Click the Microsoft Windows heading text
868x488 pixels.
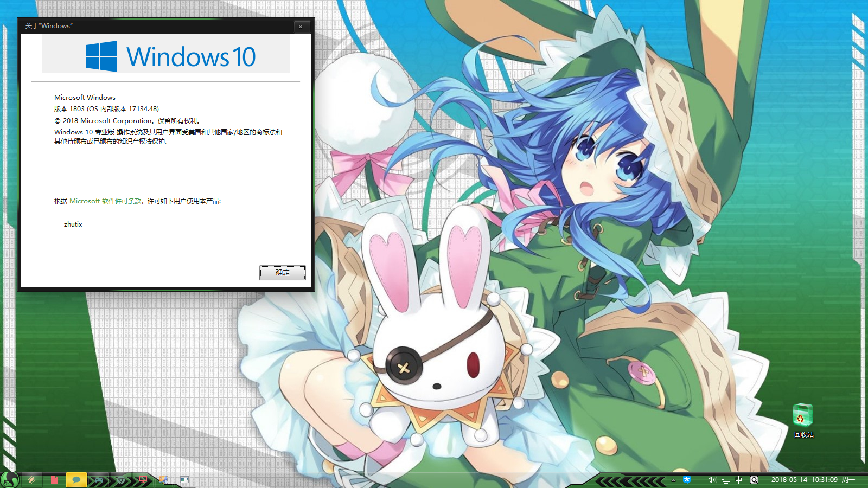pos(85,98)
